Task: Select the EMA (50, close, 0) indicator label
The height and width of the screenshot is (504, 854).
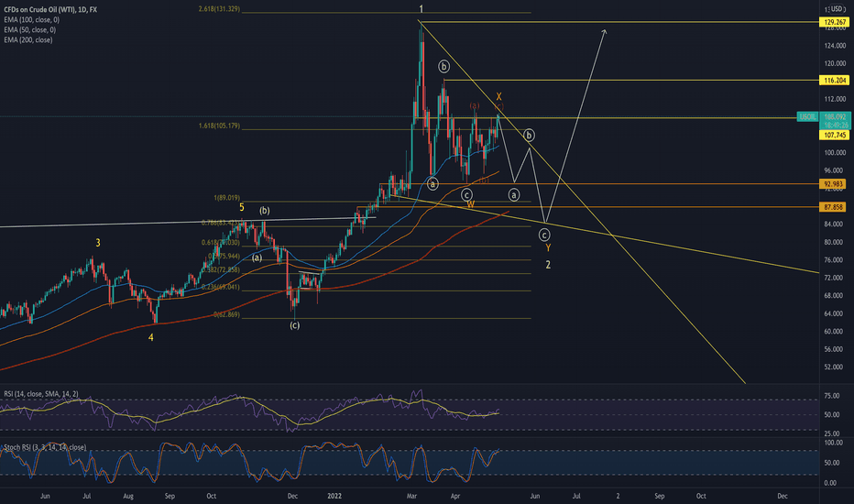Action: 30,30
